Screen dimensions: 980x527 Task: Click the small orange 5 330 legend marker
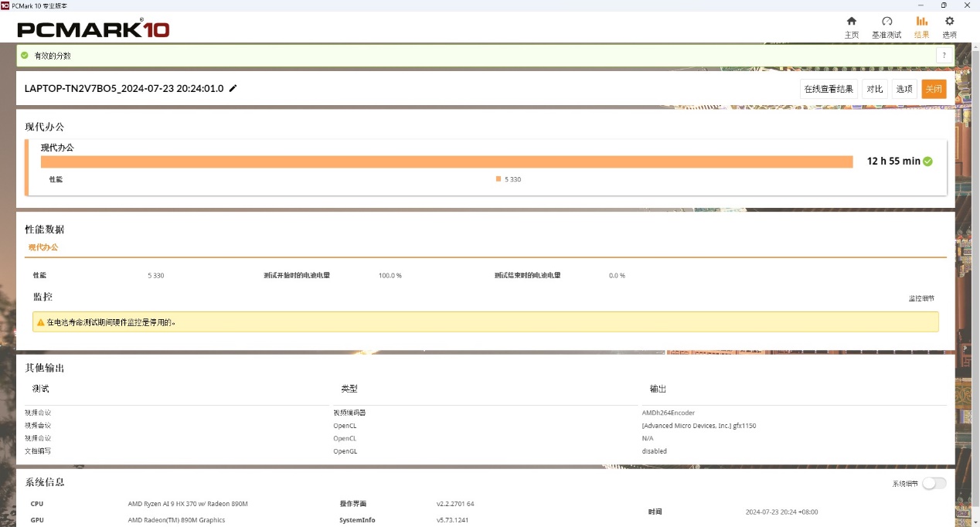click(x=499, y=179)
